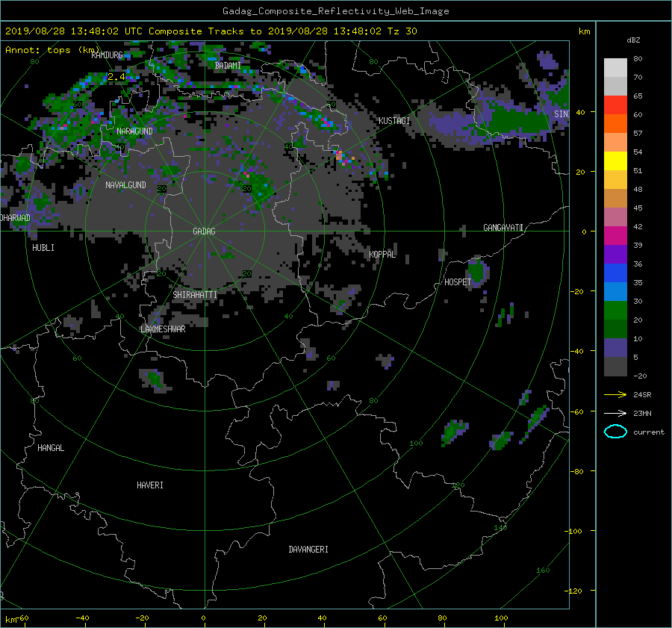Click the slate blue 10 dBZ legend swatch

[x=615, y=348]
